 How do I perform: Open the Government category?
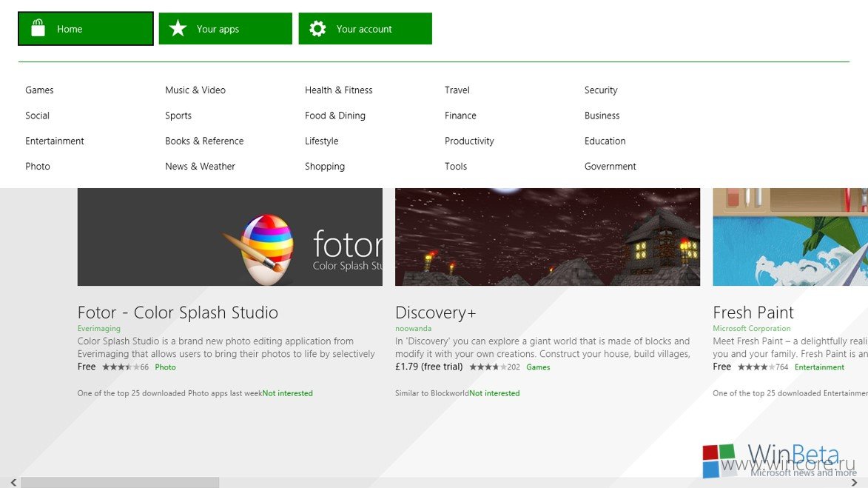point(610,166)
